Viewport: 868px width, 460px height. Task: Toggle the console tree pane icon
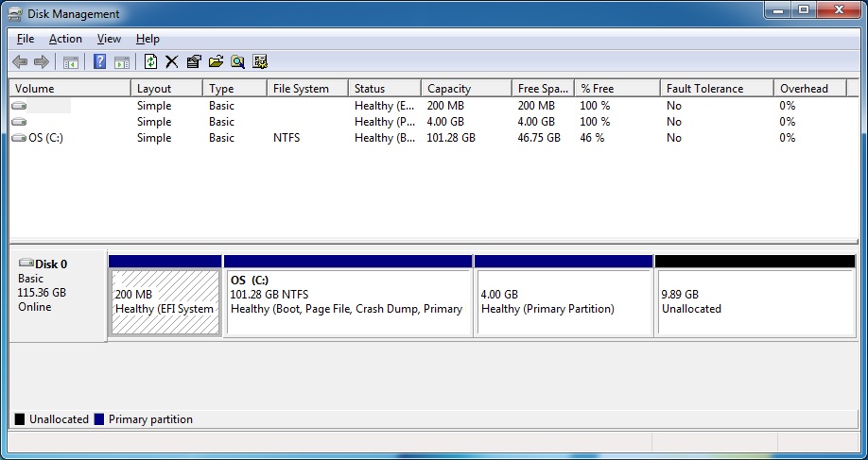[x=70, y=62]
